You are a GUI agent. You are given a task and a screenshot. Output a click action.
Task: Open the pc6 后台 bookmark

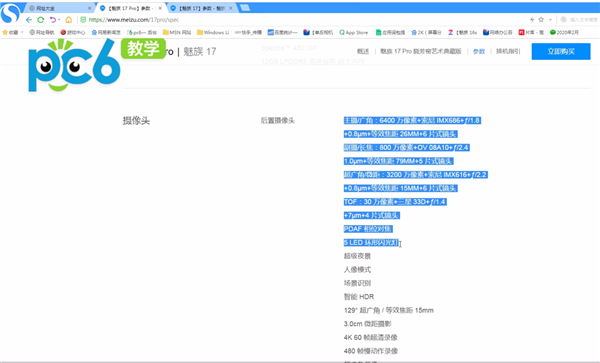point(142,33)
